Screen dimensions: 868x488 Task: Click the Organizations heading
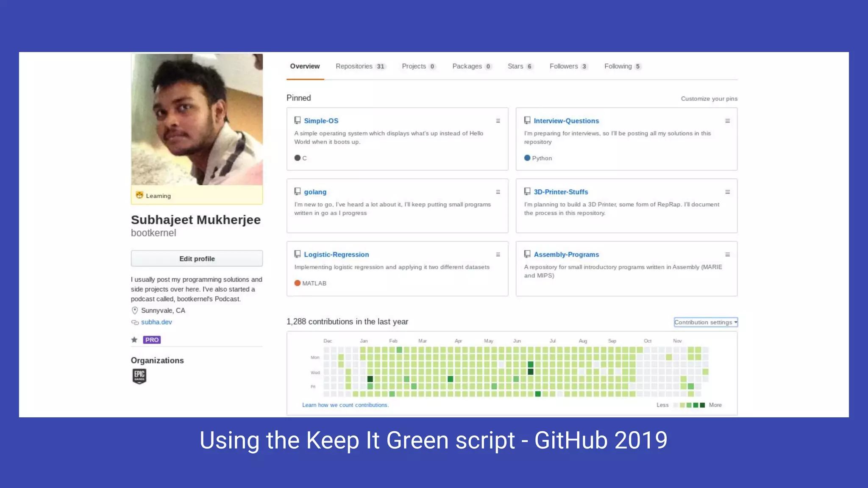pyautogui.click(x=157, y=360)
